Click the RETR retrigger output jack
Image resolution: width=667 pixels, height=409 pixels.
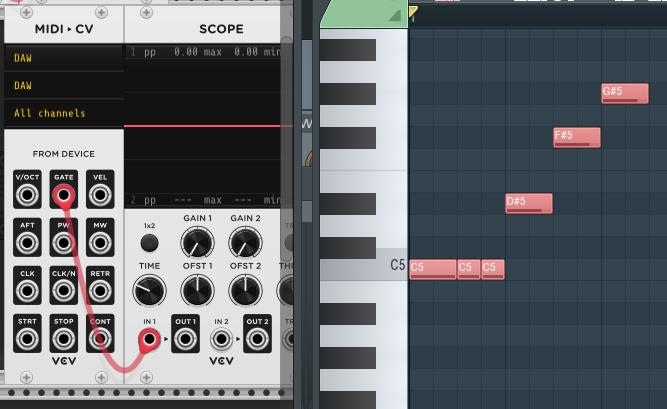click(99, 288)
